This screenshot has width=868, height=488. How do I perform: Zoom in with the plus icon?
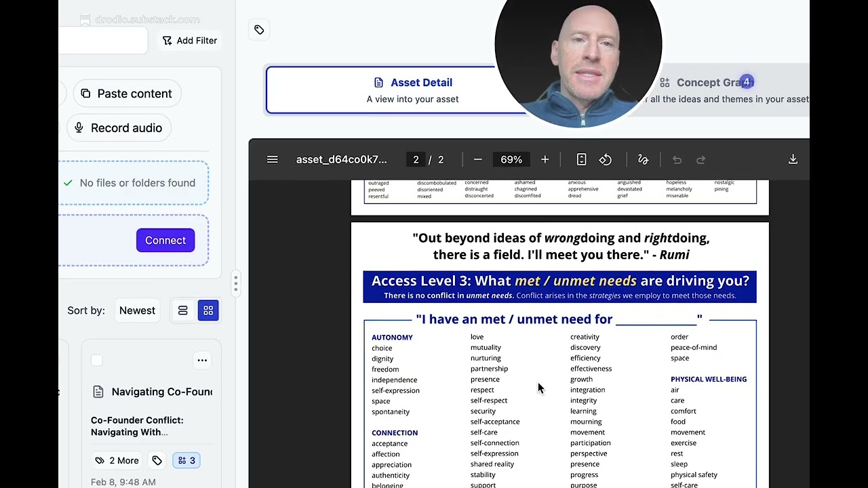coord(545,160)
